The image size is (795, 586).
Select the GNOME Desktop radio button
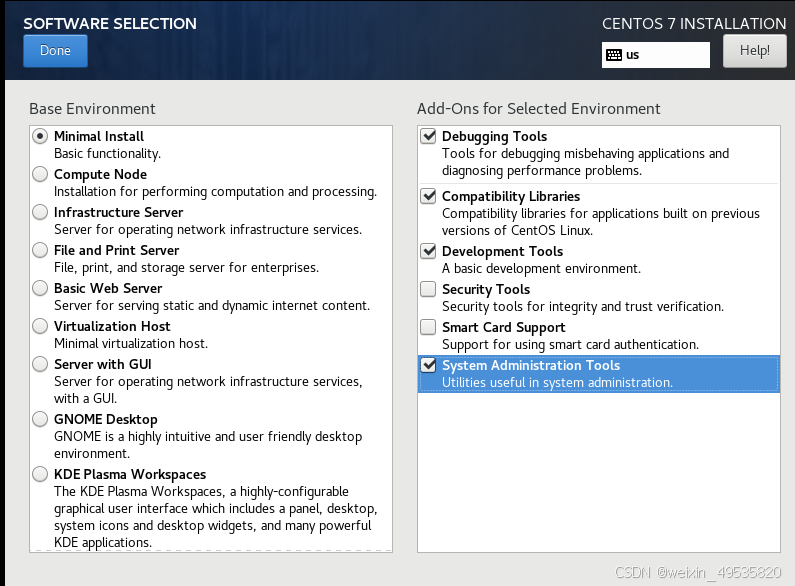click(40, 419)
